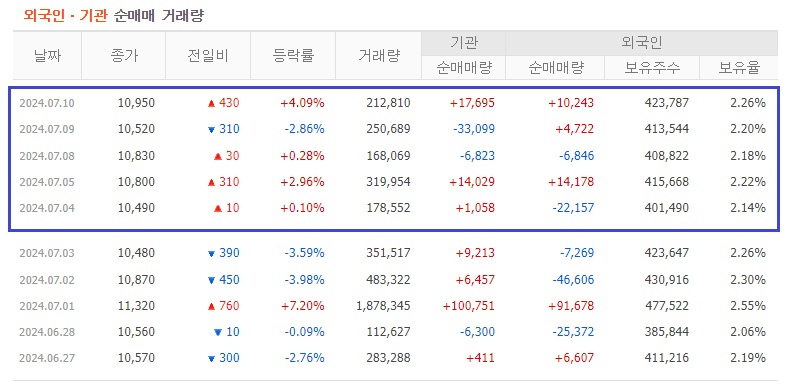Select the 종가 column header

click(x=124, y=56)
